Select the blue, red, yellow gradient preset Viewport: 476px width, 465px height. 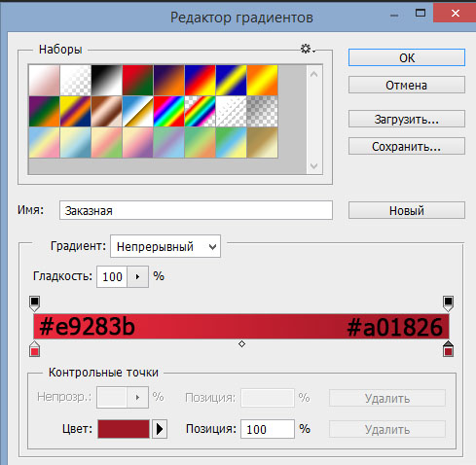(201, 80)
